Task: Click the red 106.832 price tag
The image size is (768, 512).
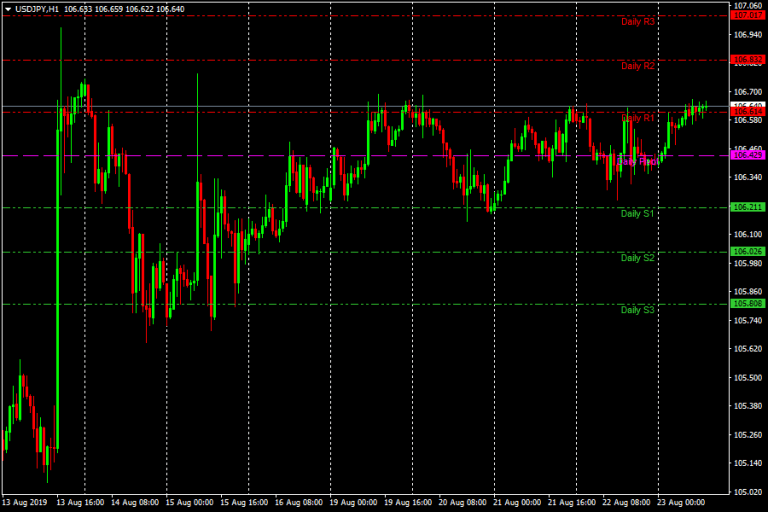Action: tap(748, 60)
